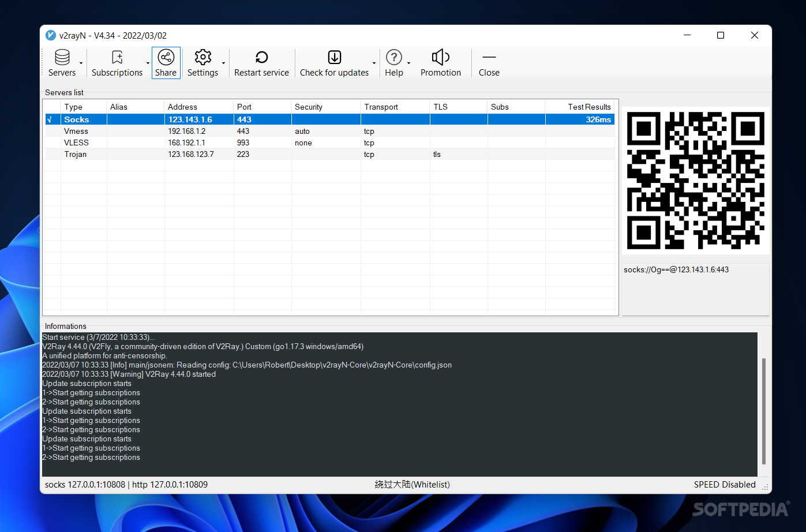Click the tls value in Trojan row
This screenshot has height=532, width=806.
437,154
